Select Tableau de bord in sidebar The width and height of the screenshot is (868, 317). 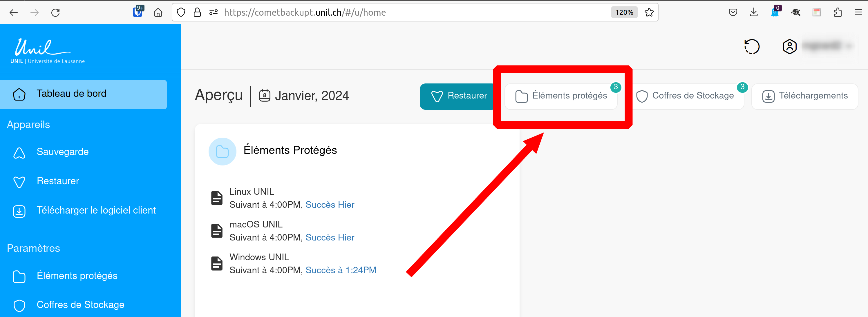(x=71, y=94)
